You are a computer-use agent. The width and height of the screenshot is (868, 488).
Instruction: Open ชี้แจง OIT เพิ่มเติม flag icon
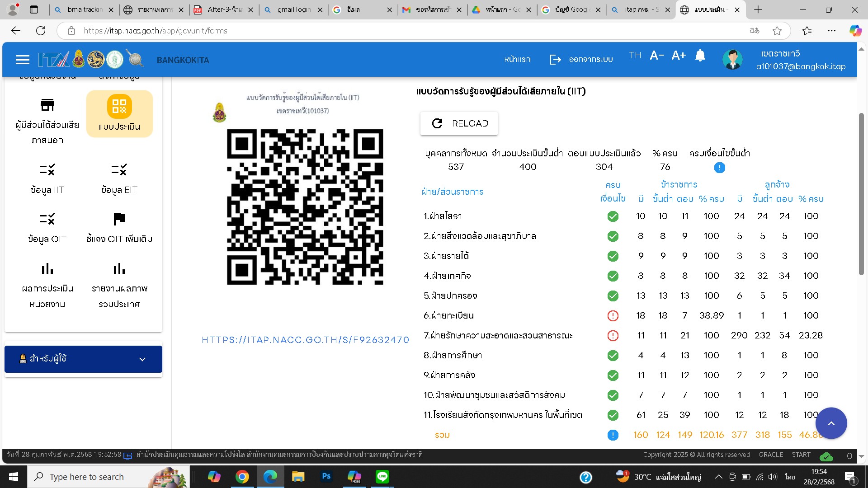click(119, 219)
